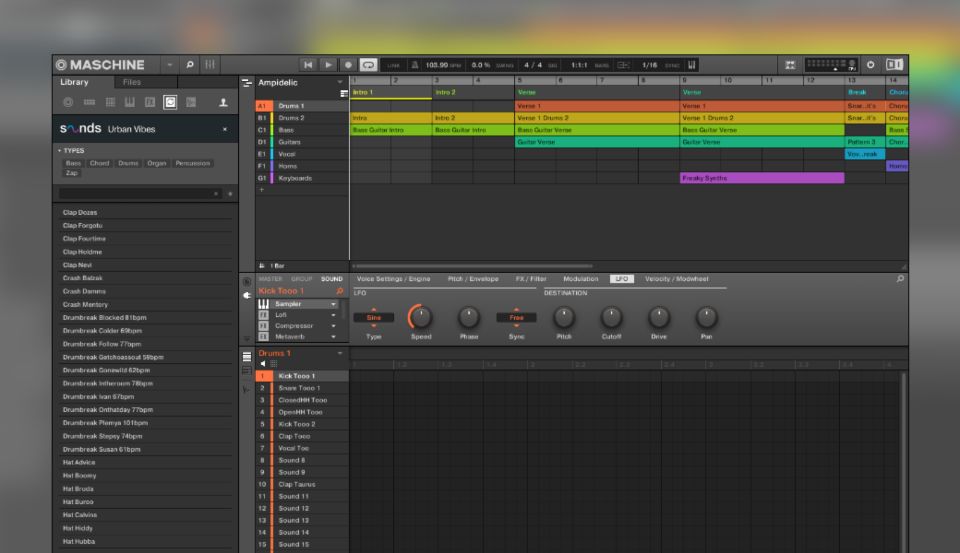Toggle the arranger view icon beside Ampidelic
Screen dimensions: 960x553
(x=247, y=83)
